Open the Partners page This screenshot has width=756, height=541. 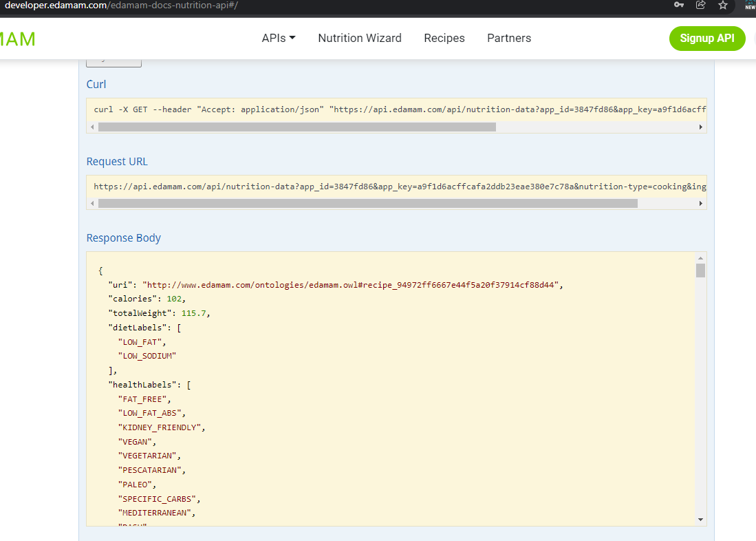[508, 38]
